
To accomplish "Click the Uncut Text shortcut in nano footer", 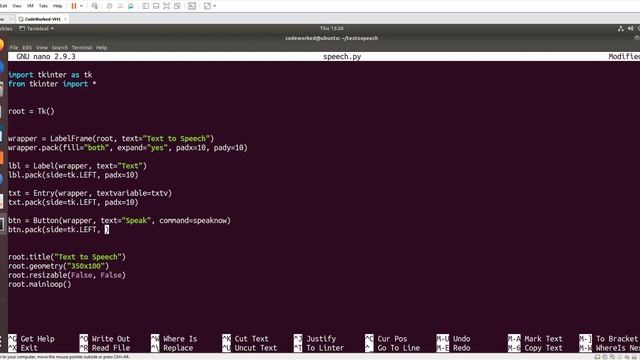I will point(250,348).
